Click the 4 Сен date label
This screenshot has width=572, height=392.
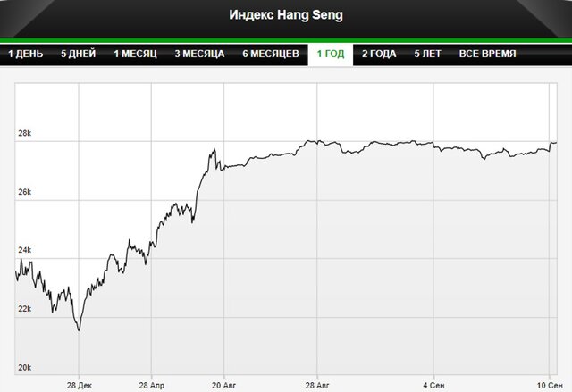tap(433, 385)
